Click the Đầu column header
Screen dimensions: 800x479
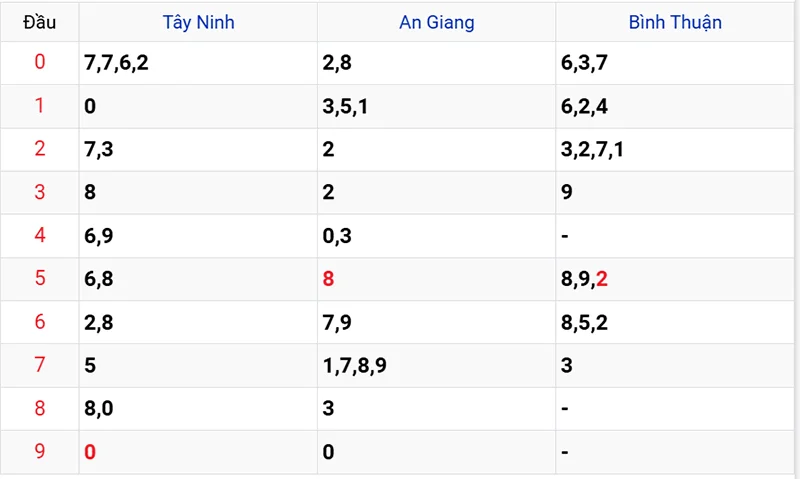(x=39, y=22)
